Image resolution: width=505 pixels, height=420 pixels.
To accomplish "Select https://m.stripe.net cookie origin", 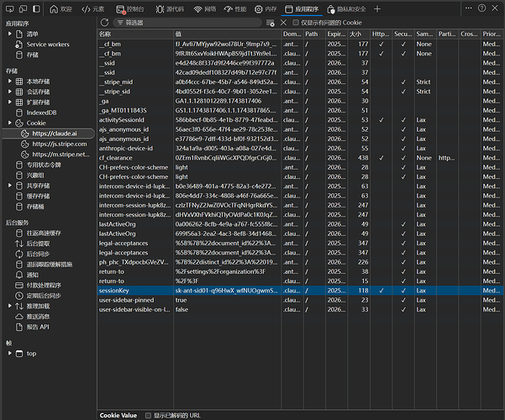I will coord(60,155).
